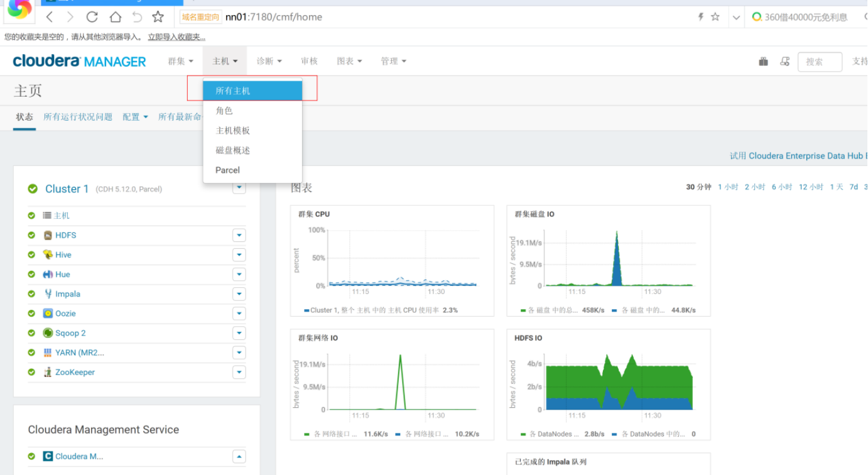Open the HDFS IO chart

pyautogui.click(x=609, y=385)
